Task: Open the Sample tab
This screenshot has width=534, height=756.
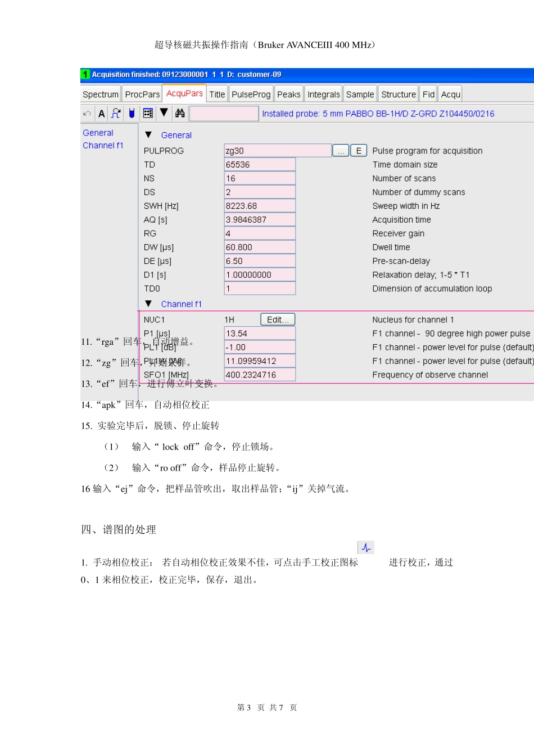Action: coord(360,94)
